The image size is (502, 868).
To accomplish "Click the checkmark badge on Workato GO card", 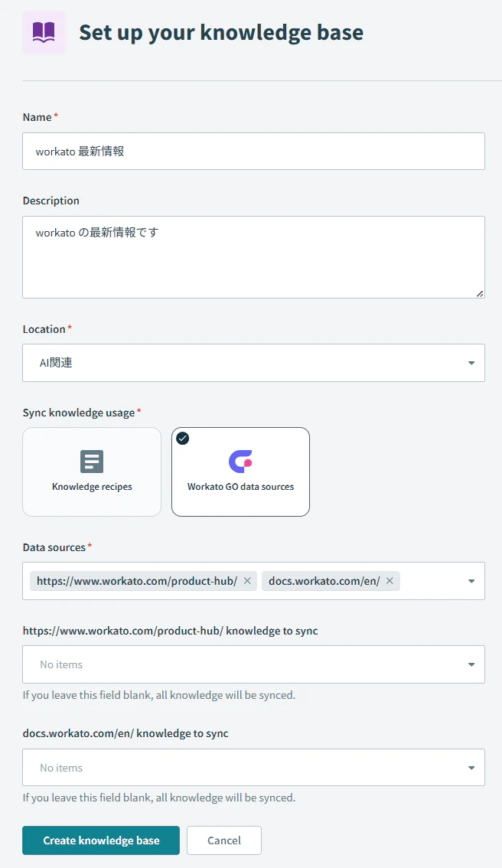I will (x=183, y=439).
